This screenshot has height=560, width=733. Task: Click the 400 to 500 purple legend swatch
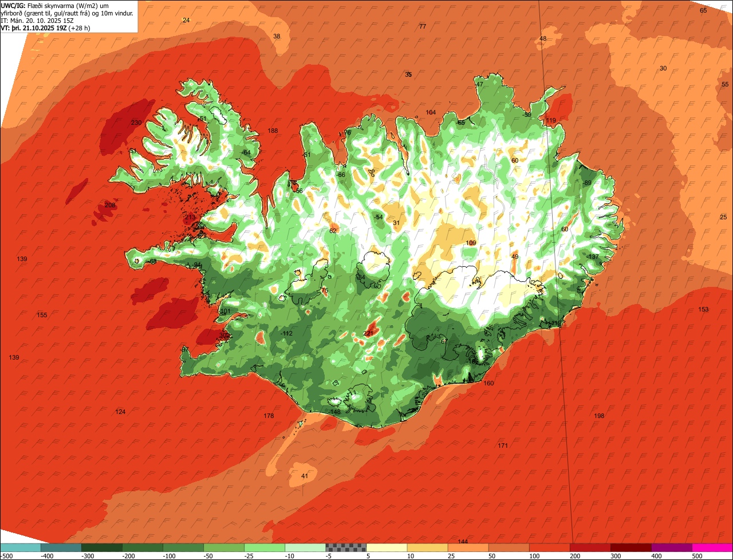[671, 547]
